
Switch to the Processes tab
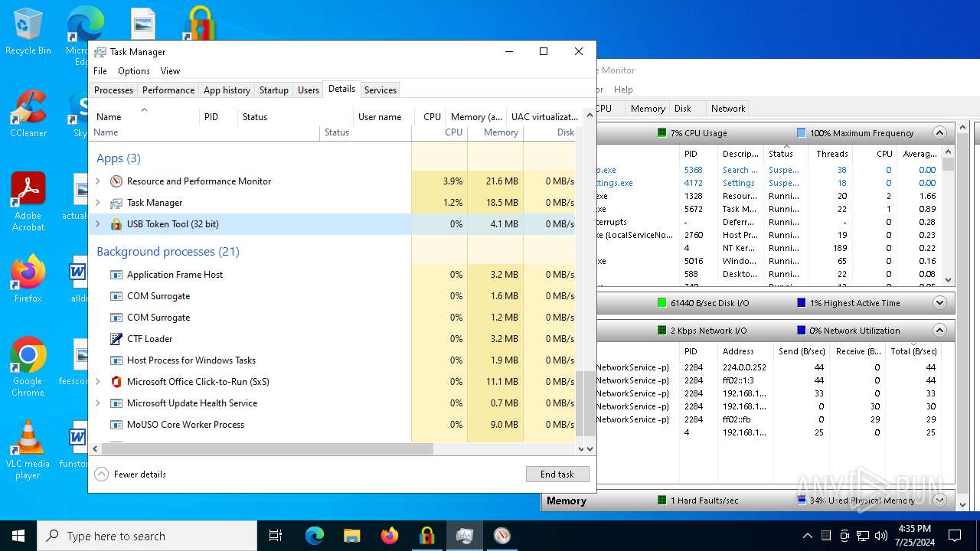(x=113, y=90)
